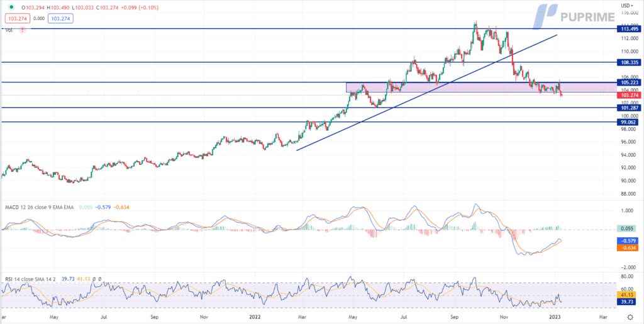Click the 113.495 price level label
644x324 pixels.
coord(628,29)
